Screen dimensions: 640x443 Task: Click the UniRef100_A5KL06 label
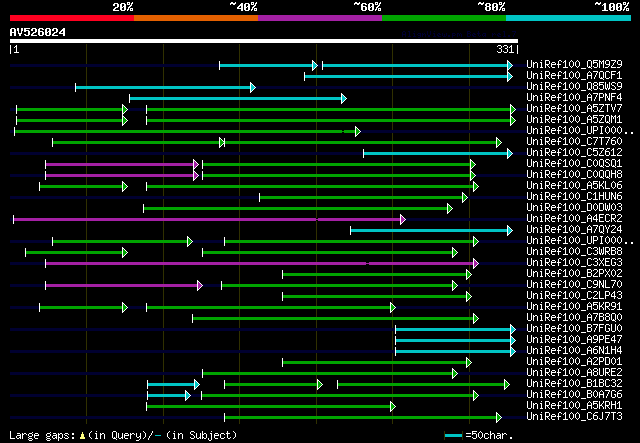click(x=574, y=186)
